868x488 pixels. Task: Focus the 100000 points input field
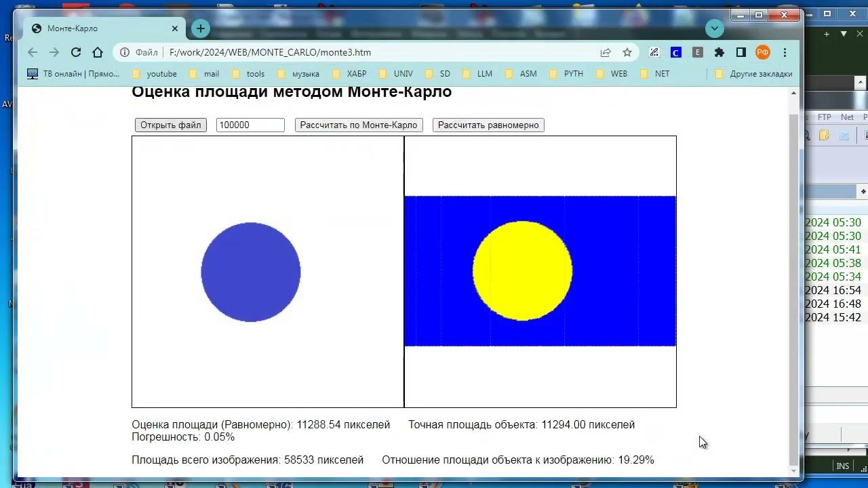point(250,125)
